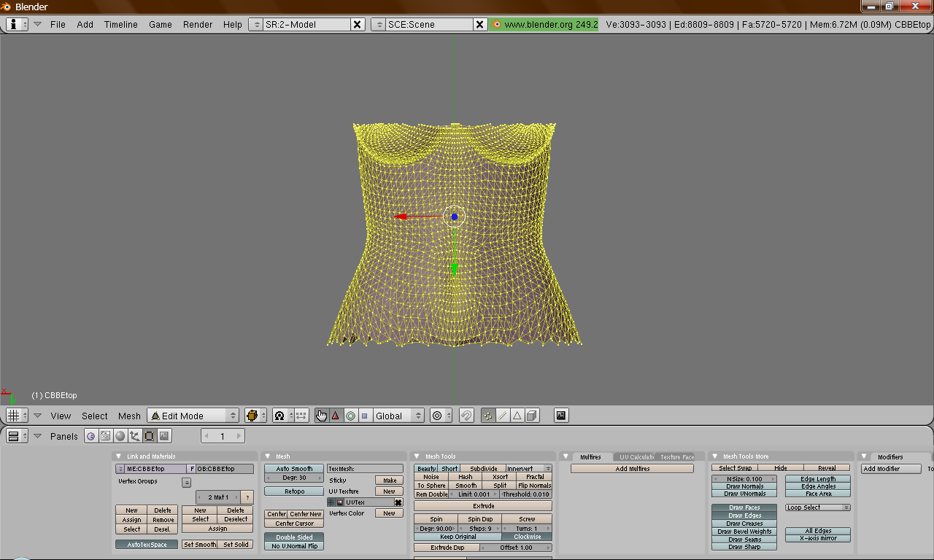Open the SR:2-Model screen selector

[x=255, y=24]
